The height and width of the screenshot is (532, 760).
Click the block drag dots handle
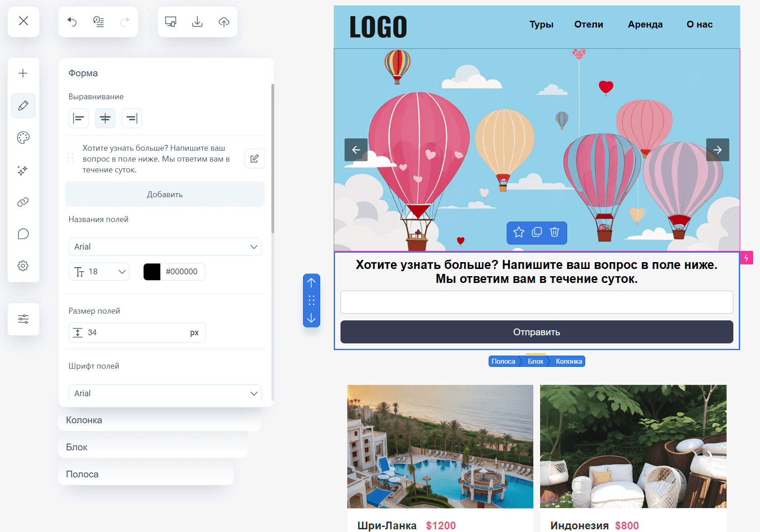(312, 301)
